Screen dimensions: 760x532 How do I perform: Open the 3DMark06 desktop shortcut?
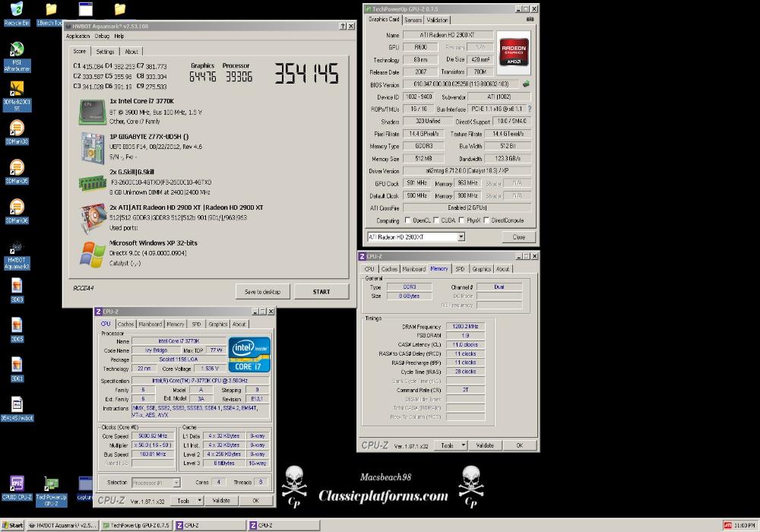17,211
